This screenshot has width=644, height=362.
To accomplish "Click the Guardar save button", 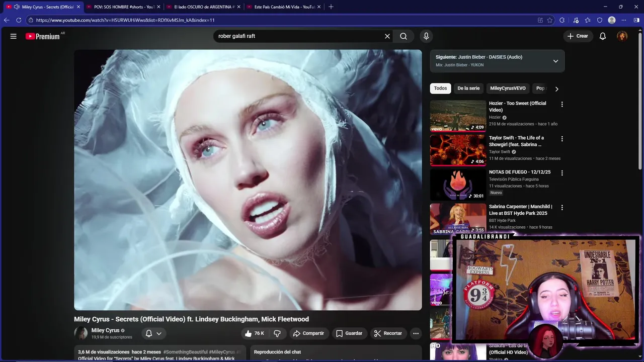I will click(349, 333).
